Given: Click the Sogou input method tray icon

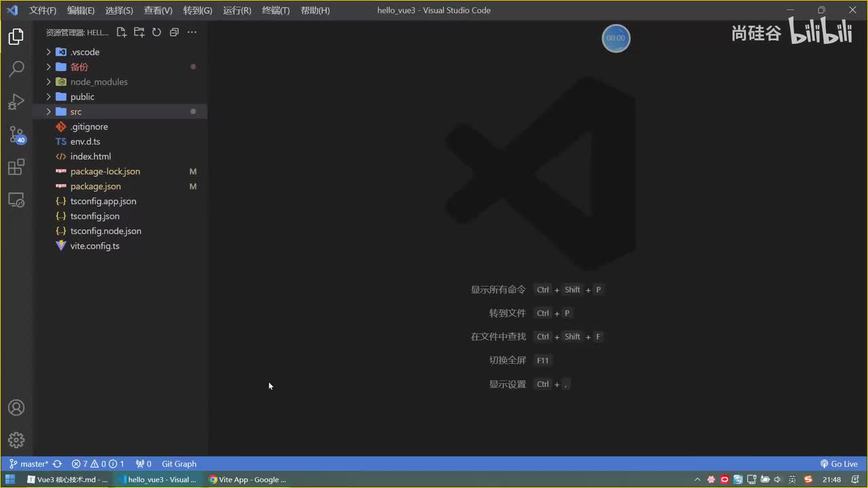Looking at the screenshot, I should (x=808, y=479).
